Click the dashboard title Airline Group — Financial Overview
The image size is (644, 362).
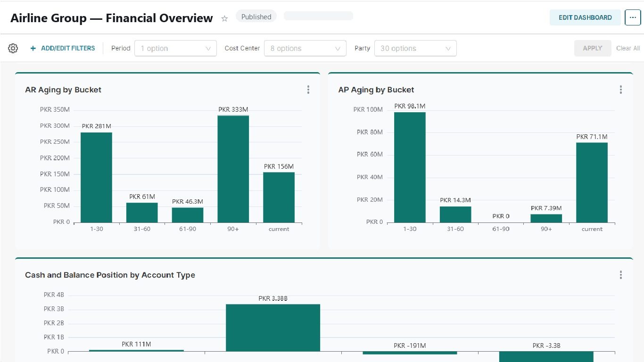pos(112,18)
